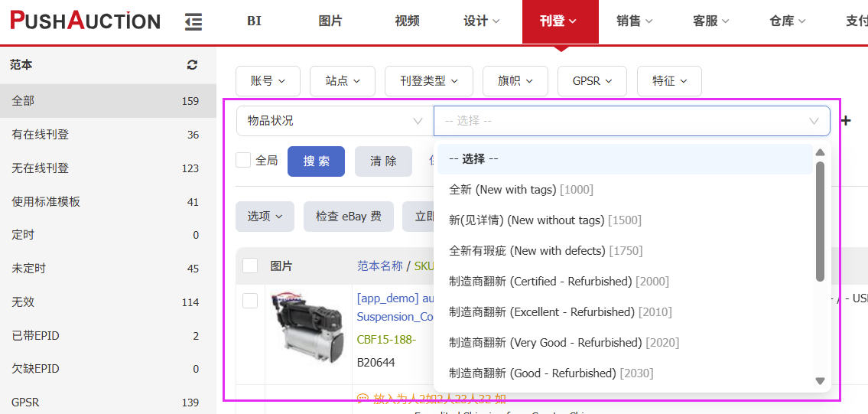Image resolution: width=868 pixels, height=414 pixels.
Task: Click the PushAuction logo
Action: [85, 21]
